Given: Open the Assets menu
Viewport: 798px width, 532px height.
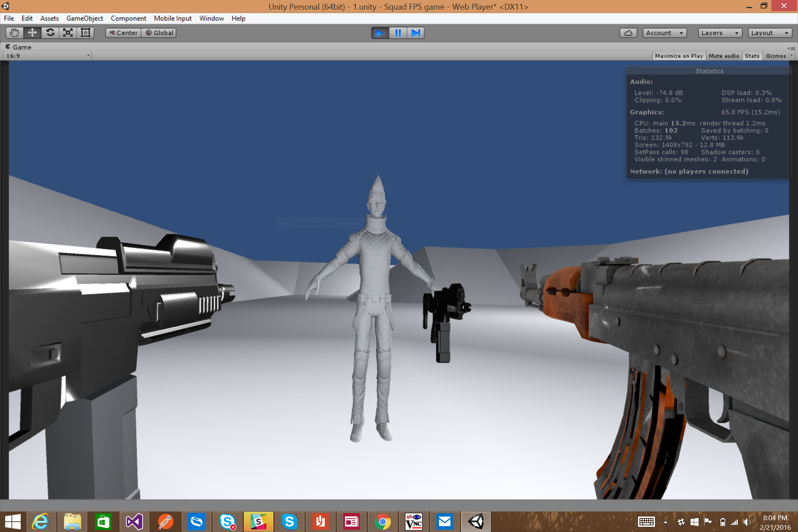Looking at the screenshot, I should (x=50, y=18).
